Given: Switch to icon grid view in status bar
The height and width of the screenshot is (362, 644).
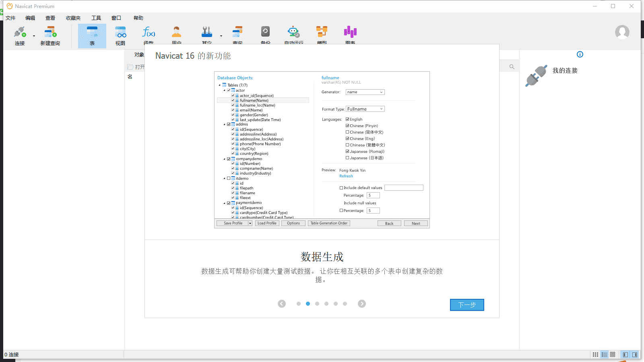Looking at the screenshot, I should [595, 354].
